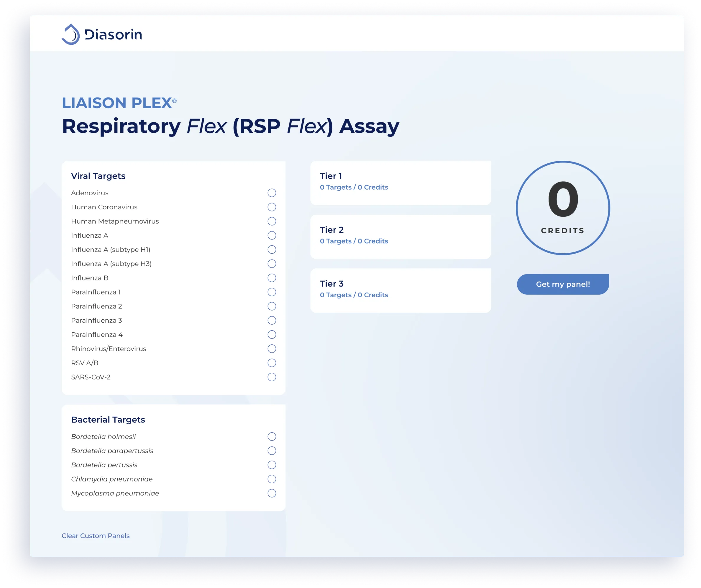Screen dimensions: 701x588
Task: Click the Clear Custom Panels link
Action: pos(96,536)
